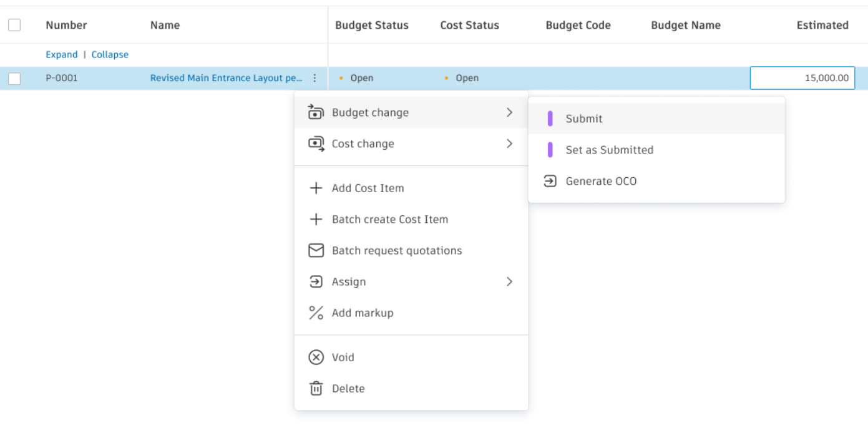Click the Collapse link
Viewport: 868px width, 448px height.
(x=110, y=54)
